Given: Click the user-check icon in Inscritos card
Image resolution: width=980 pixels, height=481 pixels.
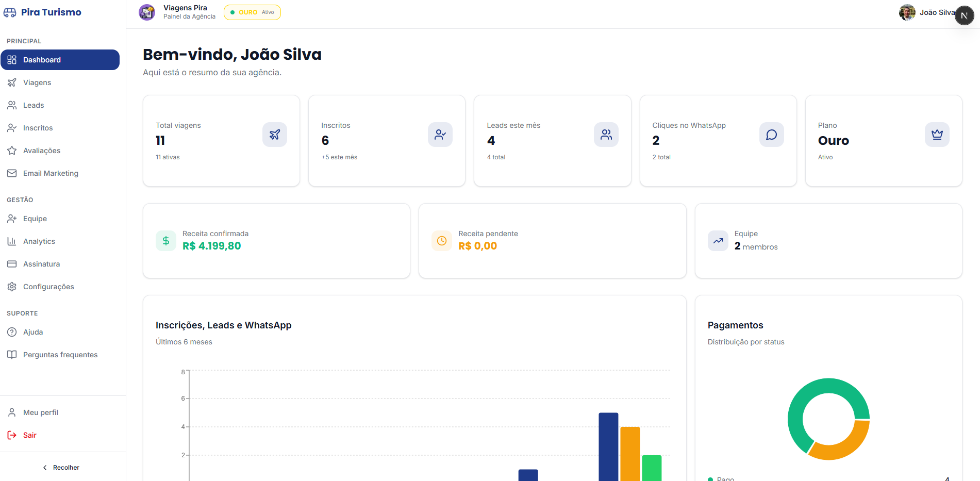Looking at the screenshot, I should tap(440, 135).
